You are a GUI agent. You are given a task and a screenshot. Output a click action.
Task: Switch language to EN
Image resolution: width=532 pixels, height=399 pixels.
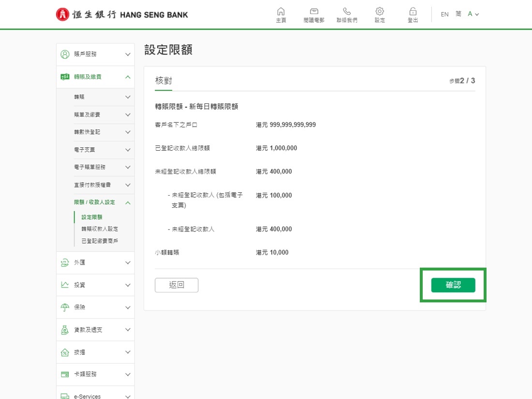(444, 14)
